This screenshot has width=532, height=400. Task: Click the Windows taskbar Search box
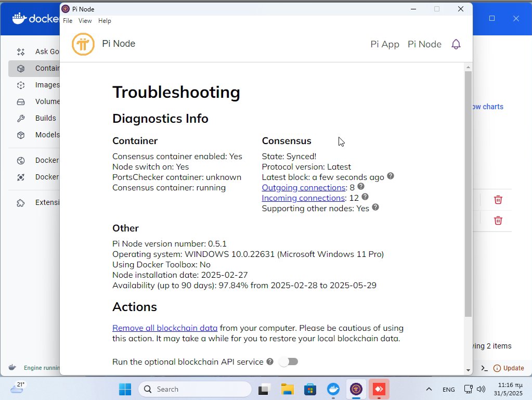(194, 389)
